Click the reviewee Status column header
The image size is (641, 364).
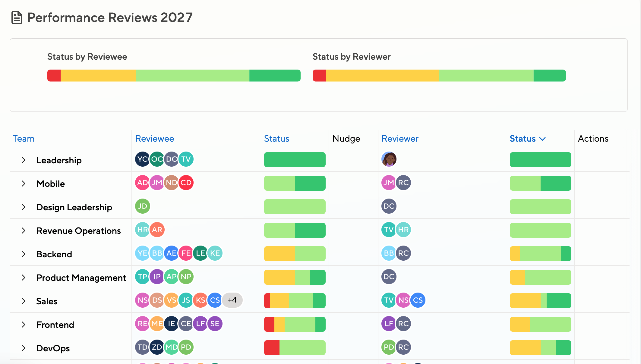(276, 139)
